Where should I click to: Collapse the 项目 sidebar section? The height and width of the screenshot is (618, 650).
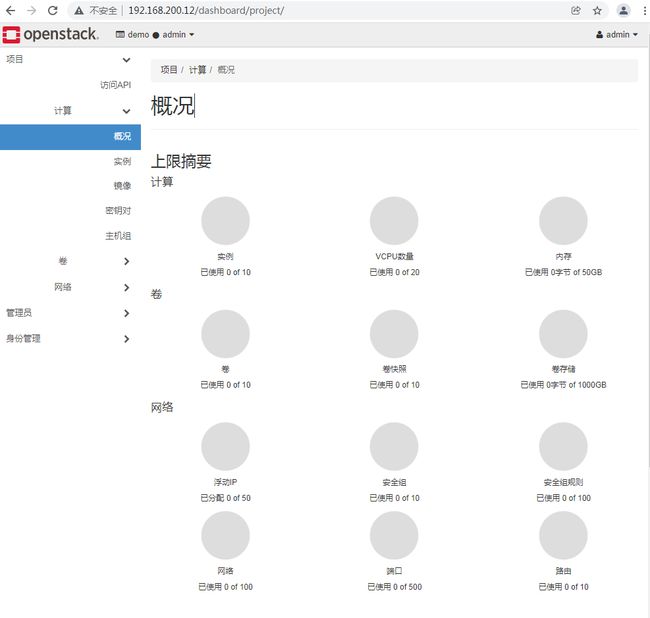[70, 60]
